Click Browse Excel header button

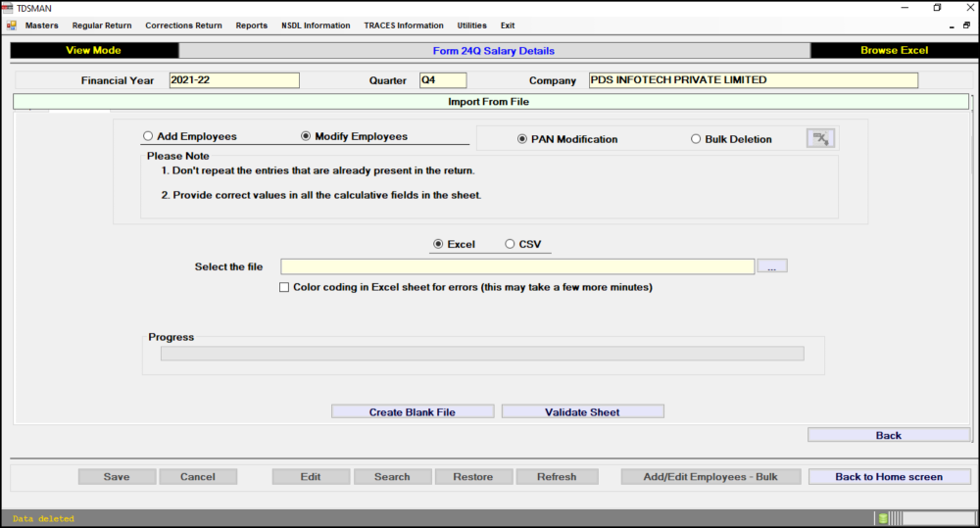[894, 51]
